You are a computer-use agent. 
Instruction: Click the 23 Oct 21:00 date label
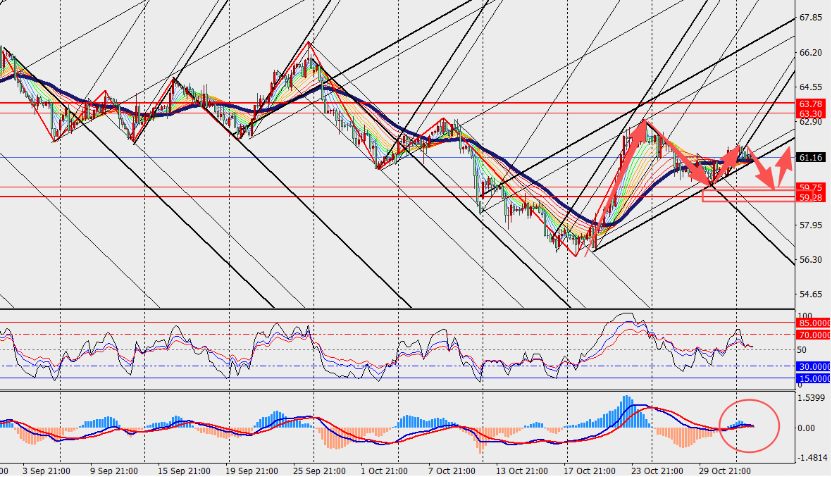tap(655, 468)
